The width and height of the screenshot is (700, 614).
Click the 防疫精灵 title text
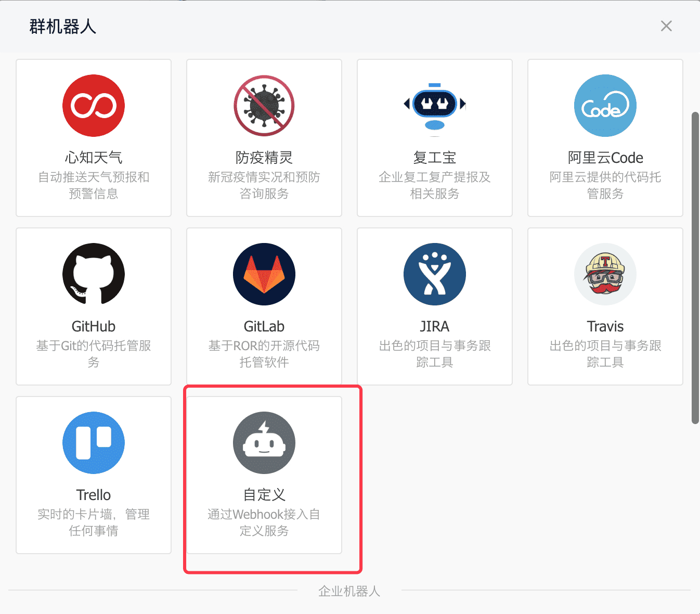pos(264,157)
